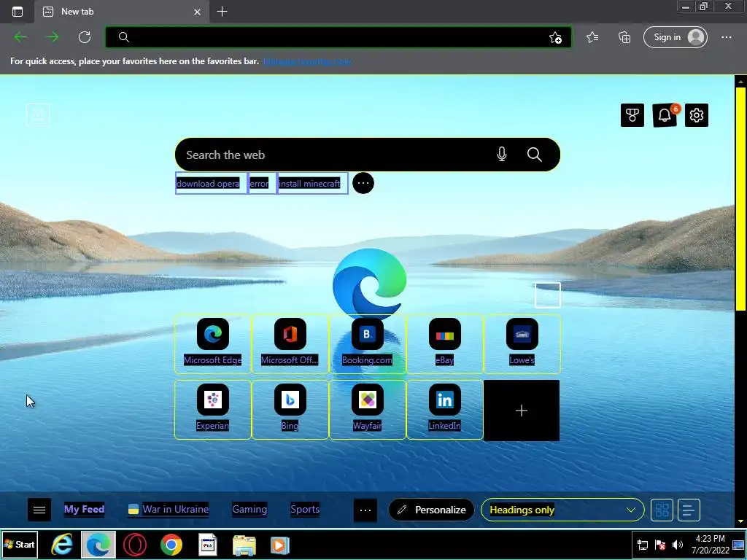Click the scrollbar down arrow
The width and height of the screenshot is (747, 560).
pyautogui.click(x=741, y=521)
